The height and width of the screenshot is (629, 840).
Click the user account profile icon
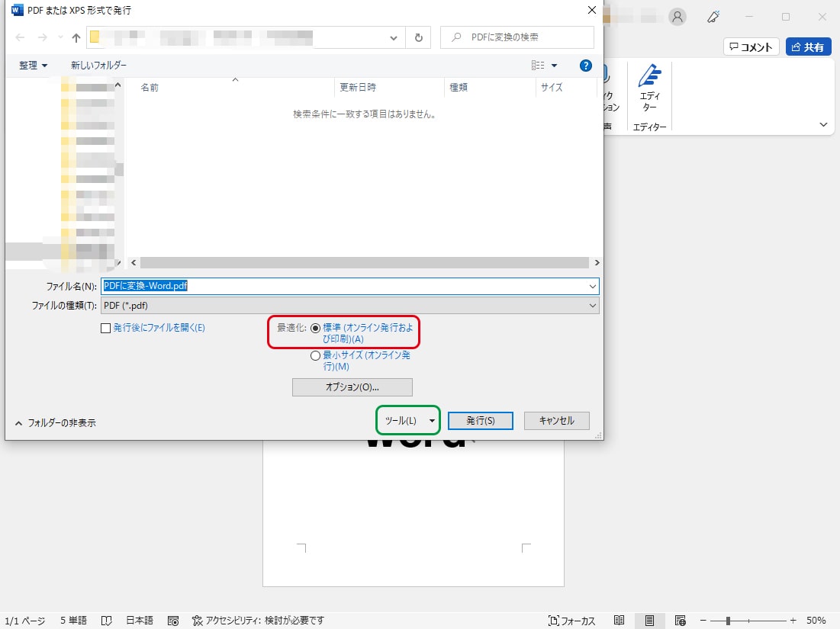point(677,17)
